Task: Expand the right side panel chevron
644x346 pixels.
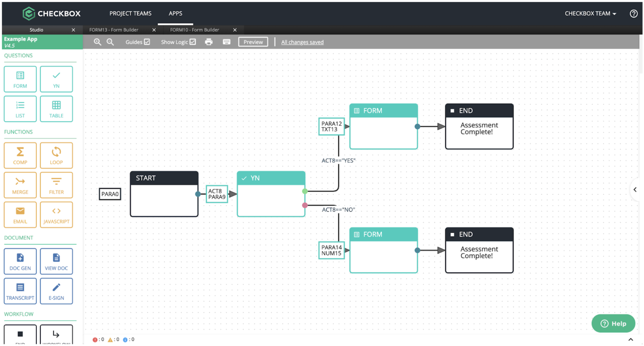Action: [635, 190]
